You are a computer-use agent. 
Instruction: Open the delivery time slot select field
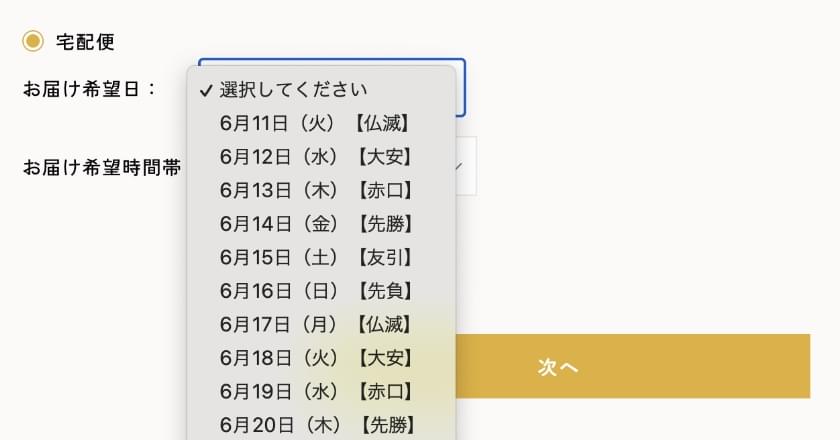[x=467, y=166]
